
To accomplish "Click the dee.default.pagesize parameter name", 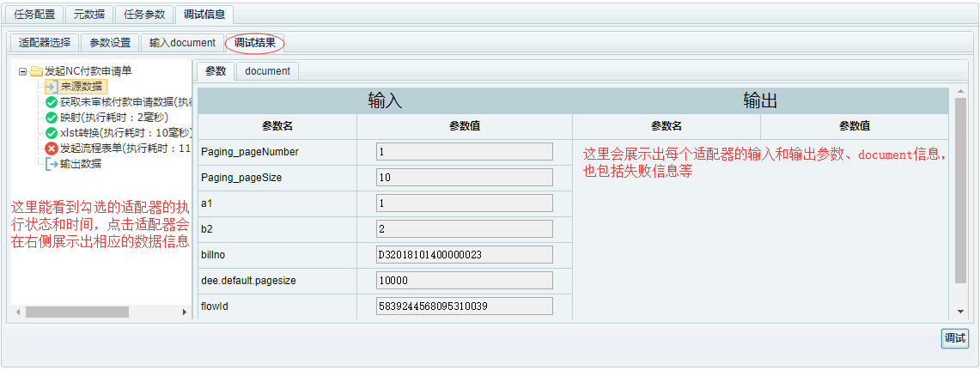I will tap(249, 281).
